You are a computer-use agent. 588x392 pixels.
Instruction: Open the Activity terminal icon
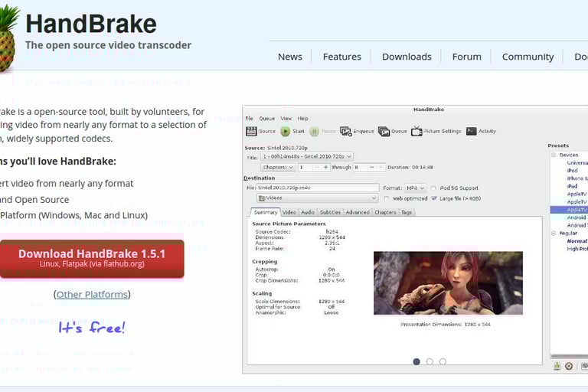(472, 131)
